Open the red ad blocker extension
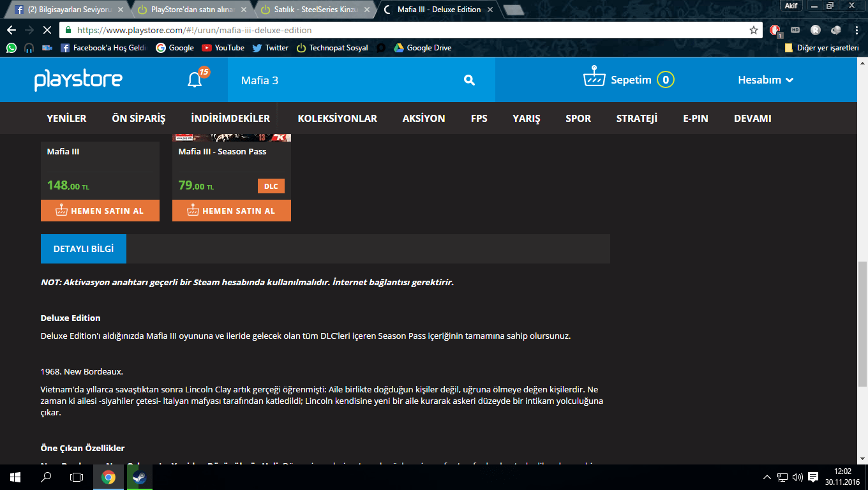This screenshot has height=490, width=868. coord(775,30)
